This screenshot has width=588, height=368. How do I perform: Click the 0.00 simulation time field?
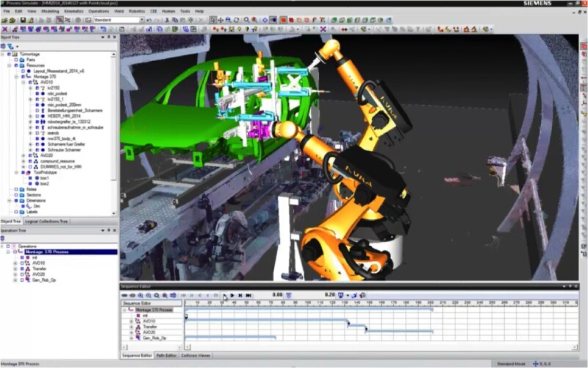click(x=278, y=295)
